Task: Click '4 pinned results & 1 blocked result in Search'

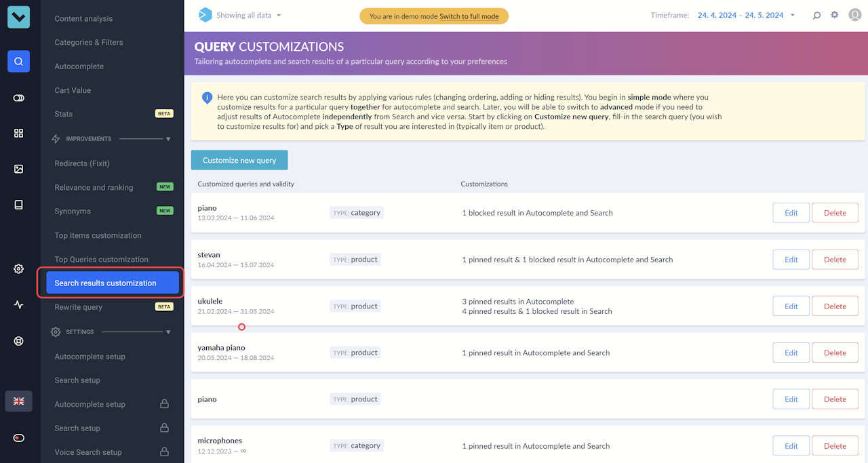Action: point(537,311)
